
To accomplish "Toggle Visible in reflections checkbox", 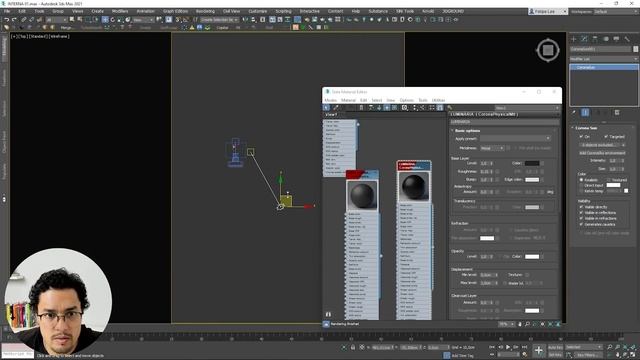I will click(581, 213).
